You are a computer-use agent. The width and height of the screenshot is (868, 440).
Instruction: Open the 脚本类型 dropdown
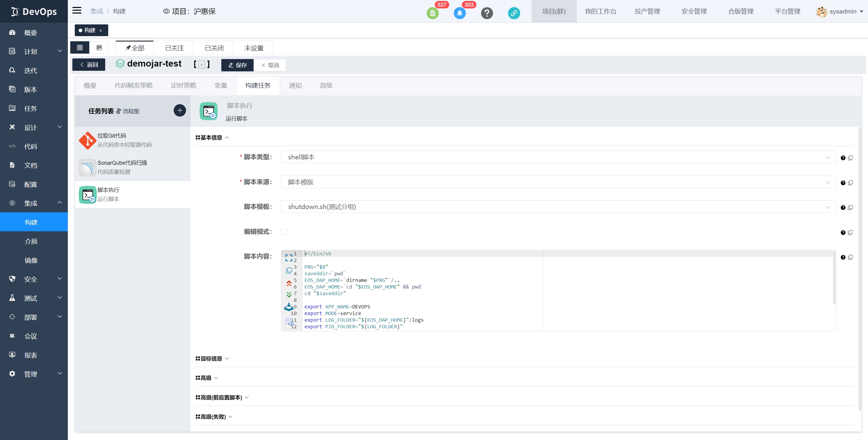click(558, 157)
